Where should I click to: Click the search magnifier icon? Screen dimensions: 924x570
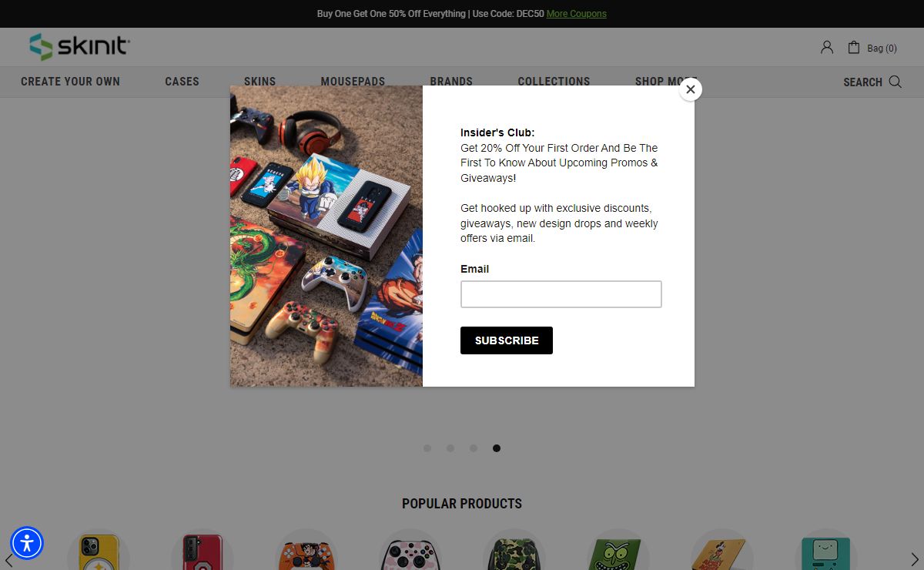click(895, 82)
